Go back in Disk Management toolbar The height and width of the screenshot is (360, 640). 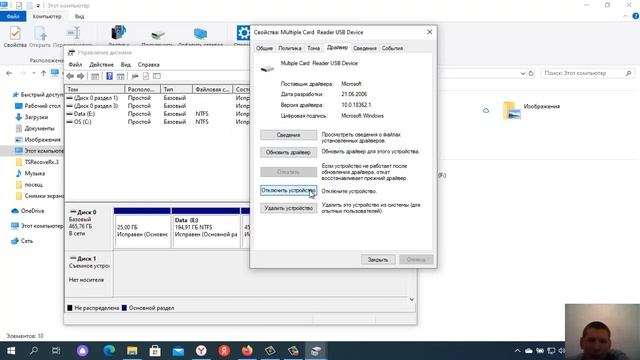click(x=70, y=76)
